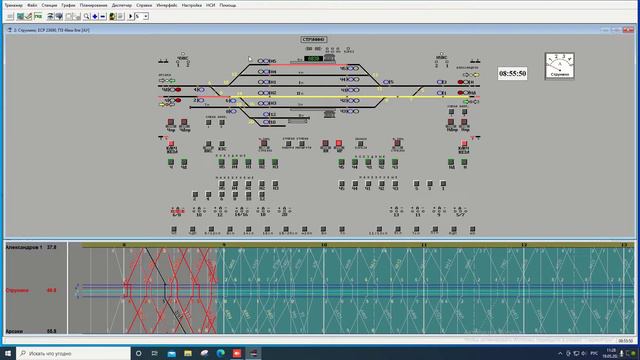
Task: Select the Арсаки station row
Action: [31, 331]
